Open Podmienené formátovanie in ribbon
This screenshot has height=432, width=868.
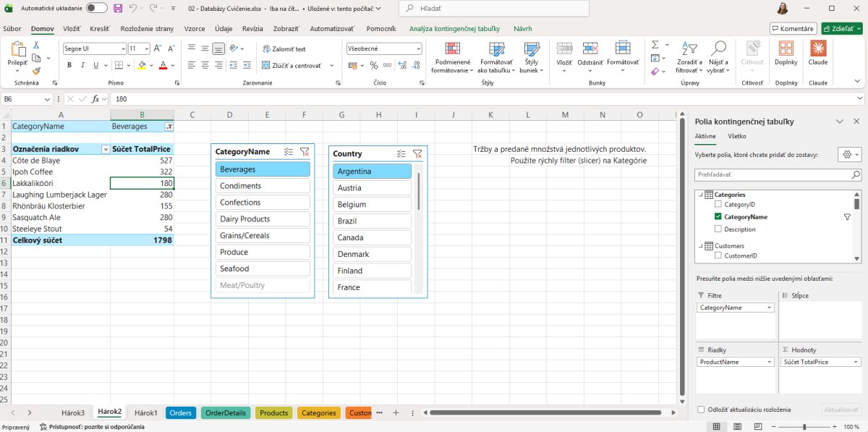[x=452, y=57]
